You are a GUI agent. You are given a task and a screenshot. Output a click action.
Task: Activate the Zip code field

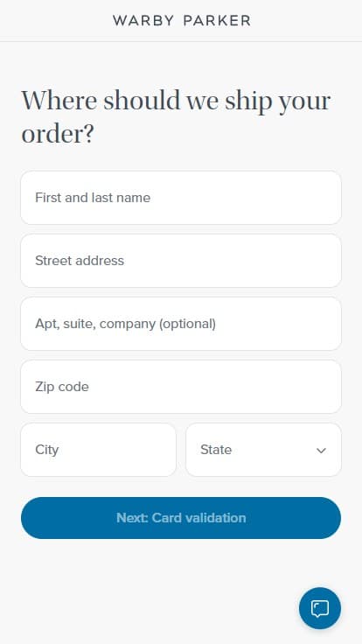click(x=181, y=387)
